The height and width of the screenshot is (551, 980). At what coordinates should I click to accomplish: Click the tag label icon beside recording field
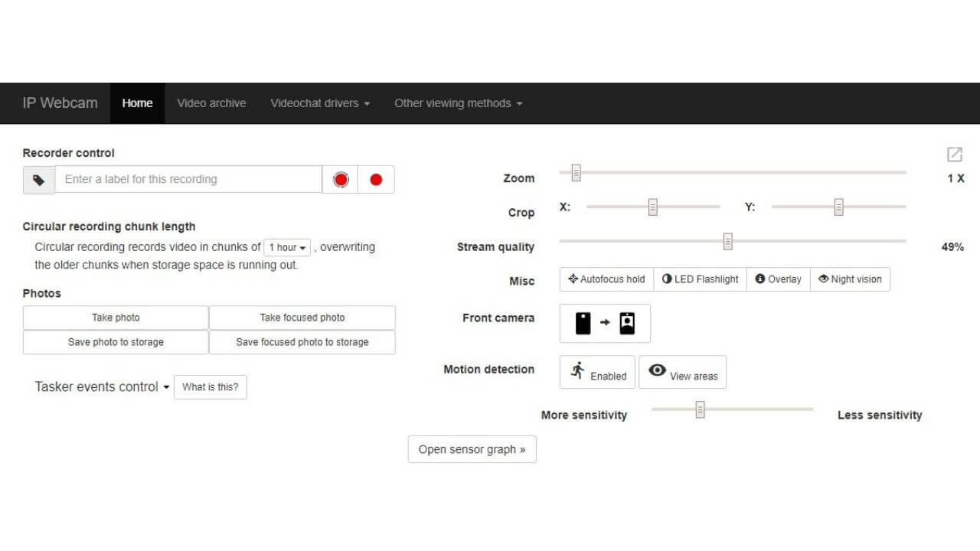[x=39, y=180]
